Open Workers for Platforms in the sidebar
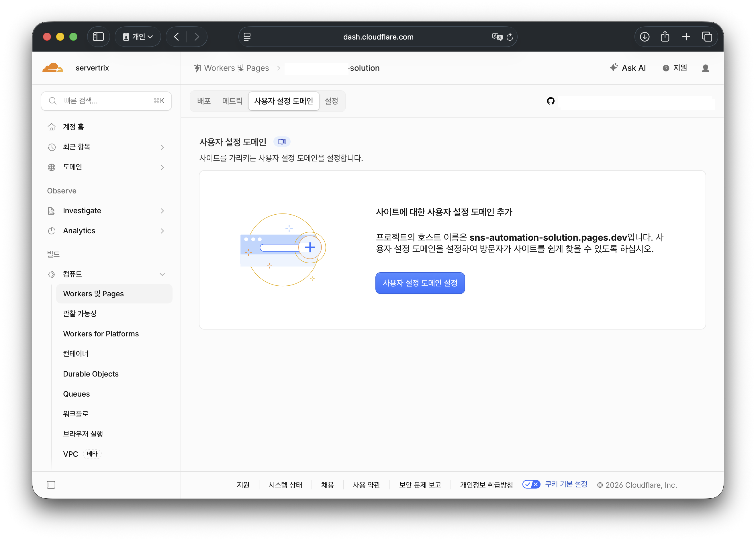This screenshot has width=756, height=541. (114, 334)
